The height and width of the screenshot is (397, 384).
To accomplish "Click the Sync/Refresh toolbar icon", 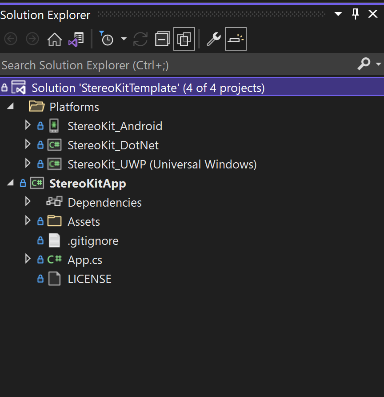I will point(140,39).
